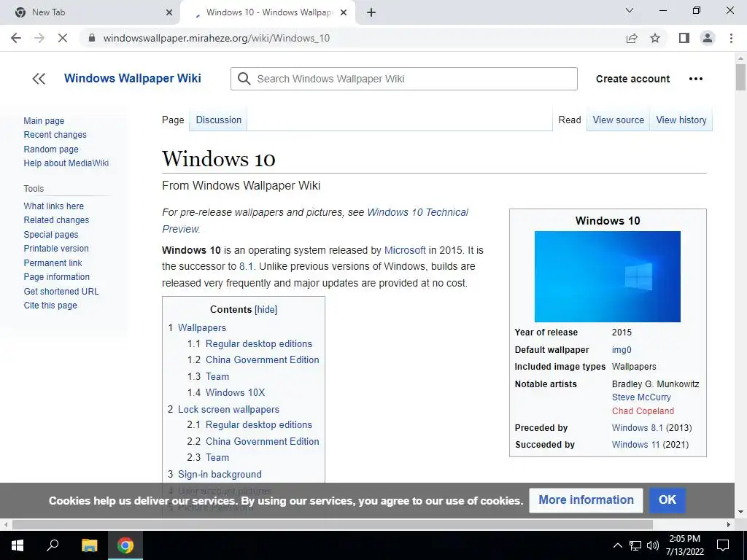The height and width of the screenshot is (560, 747).
Task: Open the tab search chevron
Action: pyautogui.click(x=630, y=10)
